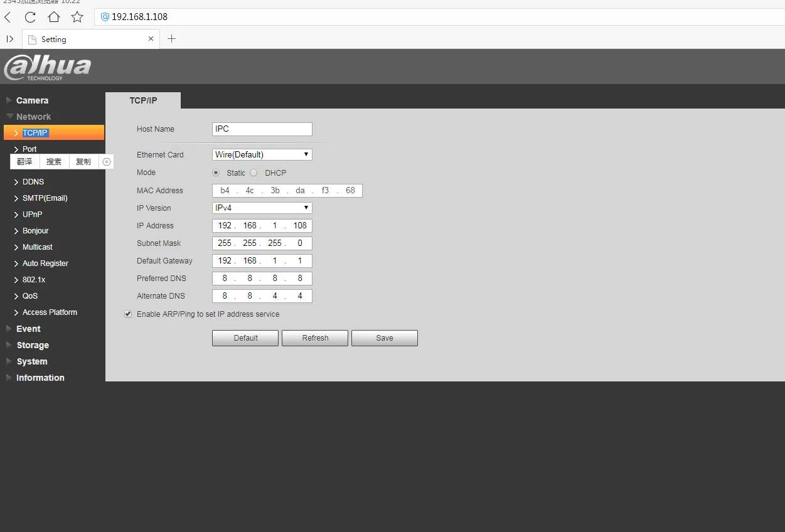
Task: Open the UPnP settings page
Action: (33, 215)
